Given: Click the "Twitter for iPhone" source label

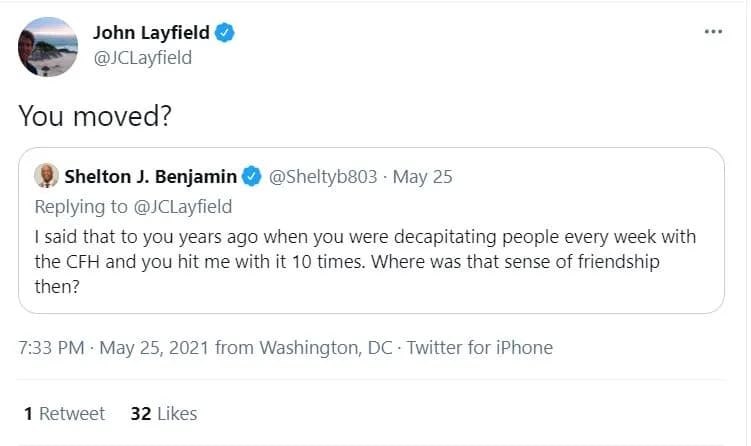Looking at the screenshot, I should (x=479, y=348).
